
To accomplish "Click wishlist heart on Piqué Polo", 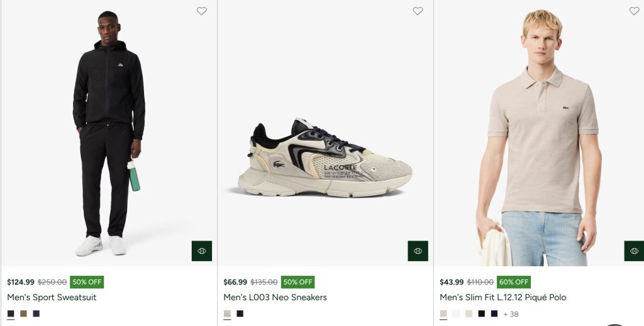I will (634, 11).
